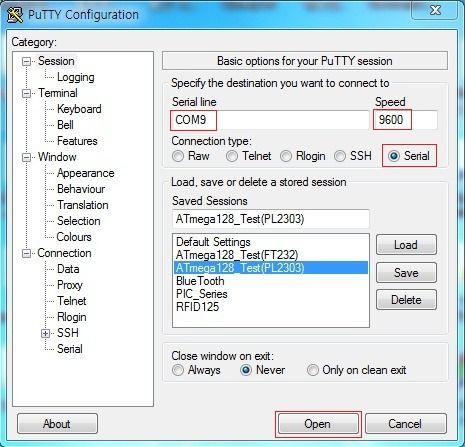Viewport: 465px width, 447px height.
Task: Expand the SSH tree node
Action: tap(45, 333)
